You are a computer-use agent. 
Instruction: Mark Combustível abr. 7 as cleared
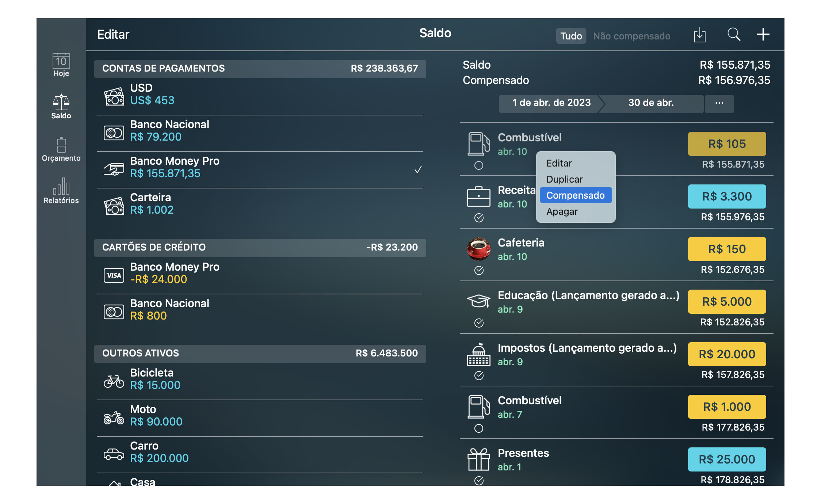click(x=479, y=428)
